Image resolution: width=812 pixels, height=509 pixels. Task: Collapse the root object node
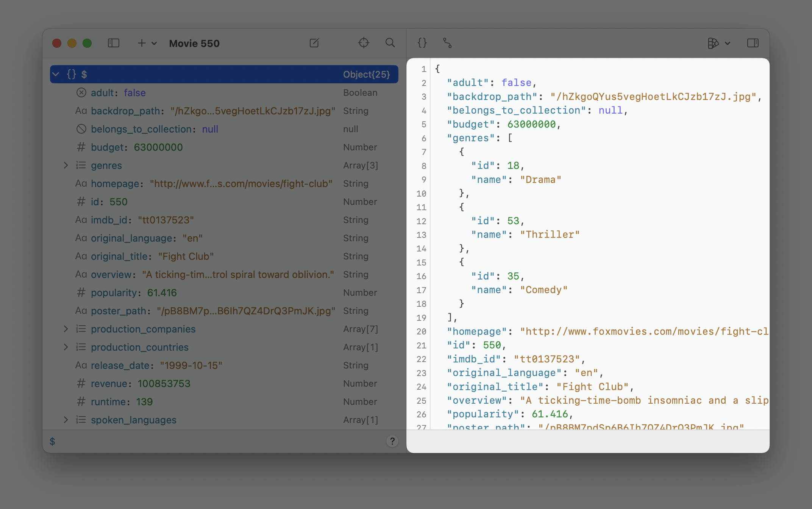point(56,74)
